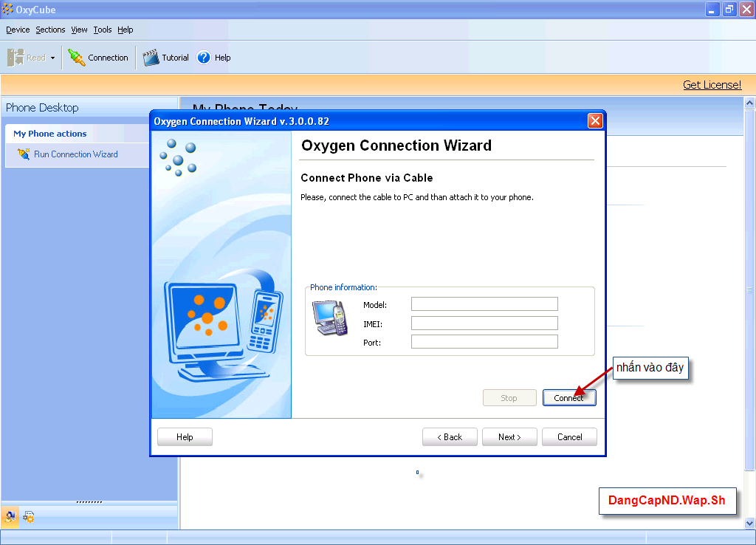Screen dimensions: 756x545
Task: Click the blue Help question-mark icon
Action: tap(204, 58)
